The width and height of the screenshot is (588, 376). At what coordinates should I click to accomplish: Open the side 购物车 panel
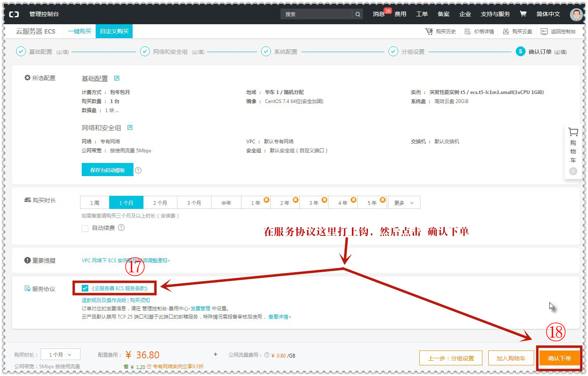pyautogui.click(x=573, y=151)
